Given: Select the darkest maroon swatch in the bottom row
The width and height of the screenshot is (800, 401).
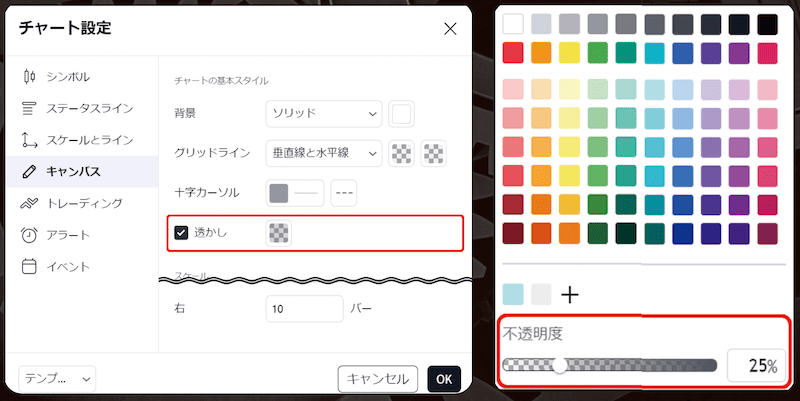Looking at the screenshot, I should pos(513,234).
